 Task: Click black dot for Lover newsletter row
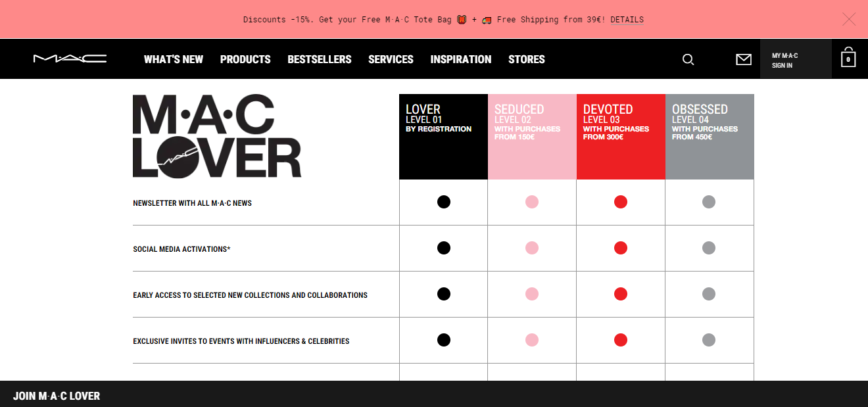click(x=444, y=202)
